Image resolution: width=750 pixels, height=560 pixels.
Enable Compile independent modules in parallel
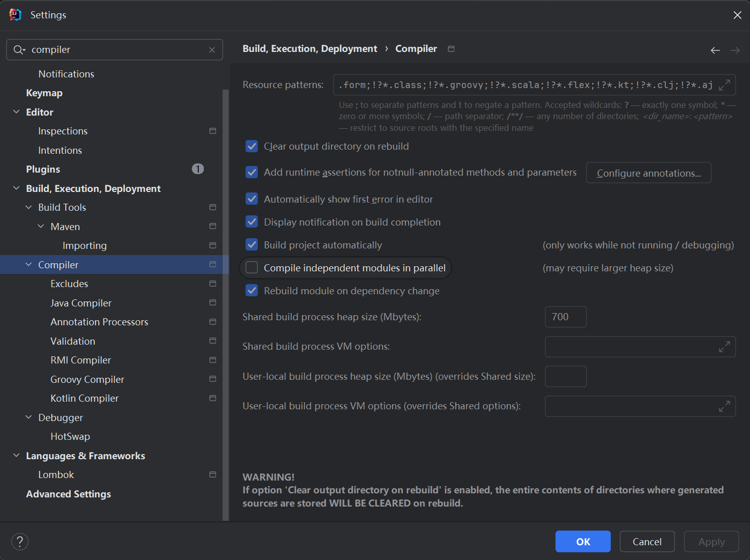(x=252, y=268)
